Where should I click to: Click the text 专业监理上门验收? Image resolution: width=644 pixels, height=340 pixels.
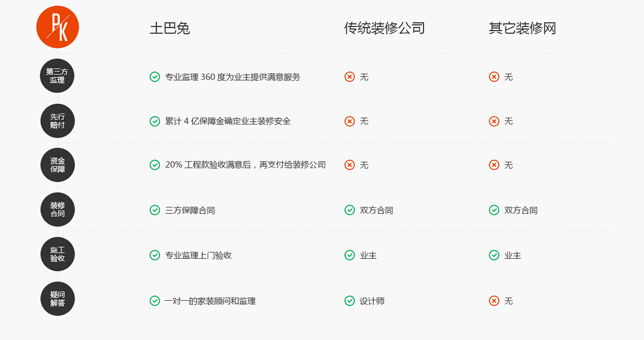tap(199, 255)
